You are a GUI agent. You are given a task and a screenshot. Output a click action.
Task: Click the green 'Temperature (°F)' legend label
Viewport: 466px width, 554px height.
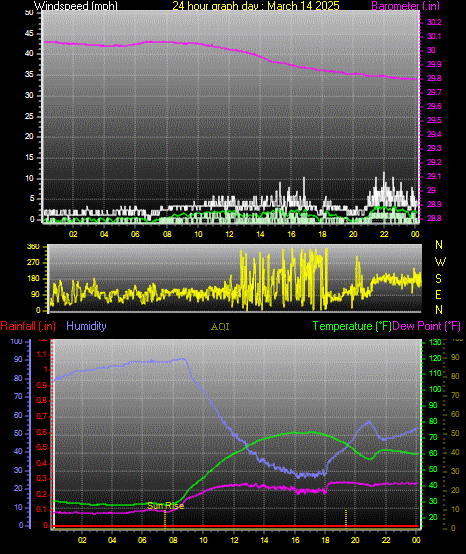352,326
